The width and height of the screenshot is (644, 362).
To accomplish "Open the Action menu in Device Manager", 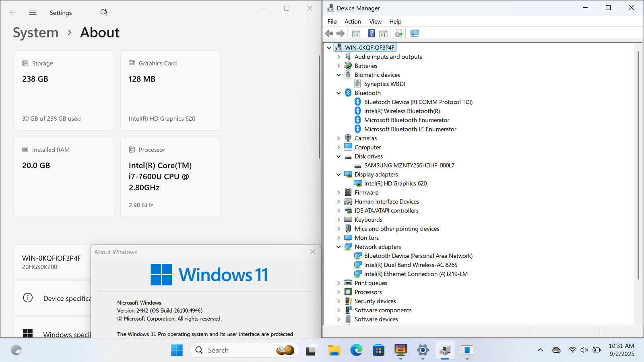I will pos(353,22).
